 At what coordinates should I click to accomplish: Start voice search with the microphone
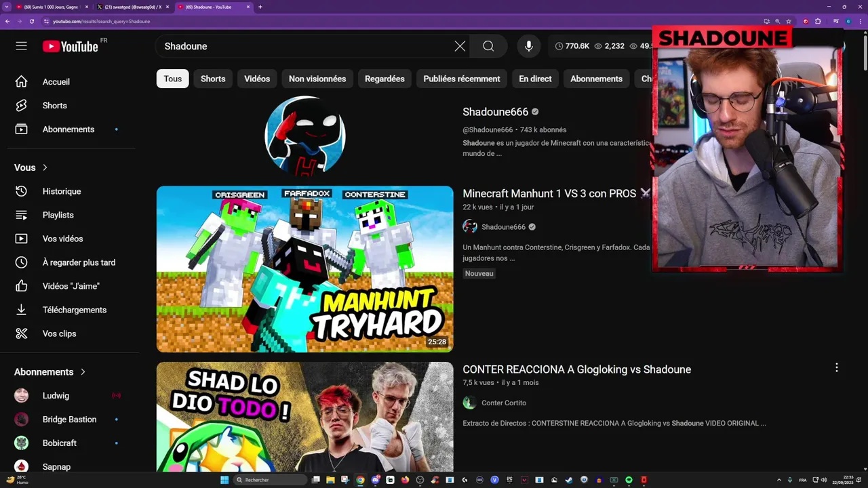coord(529,46)
